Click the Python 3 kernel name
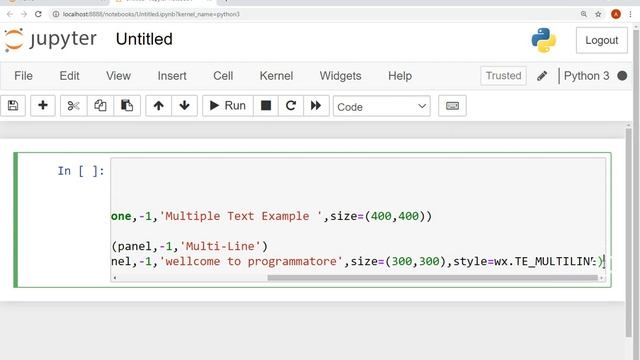Image resolution: width=640 pixels, height=360 pixels. [x=586, y=76]
